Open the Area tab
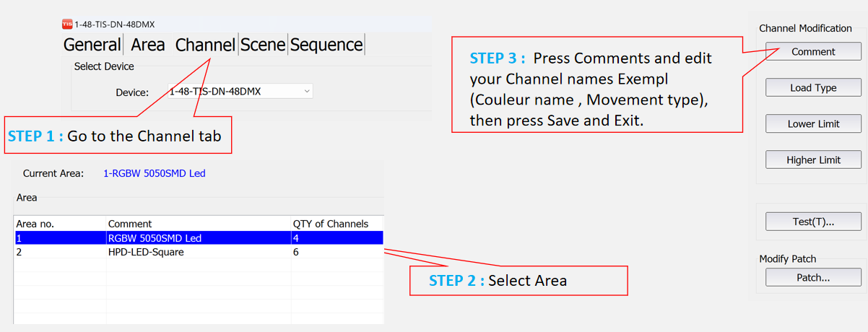868x332 pixels. pyautogui.click(x=148, y=45)
